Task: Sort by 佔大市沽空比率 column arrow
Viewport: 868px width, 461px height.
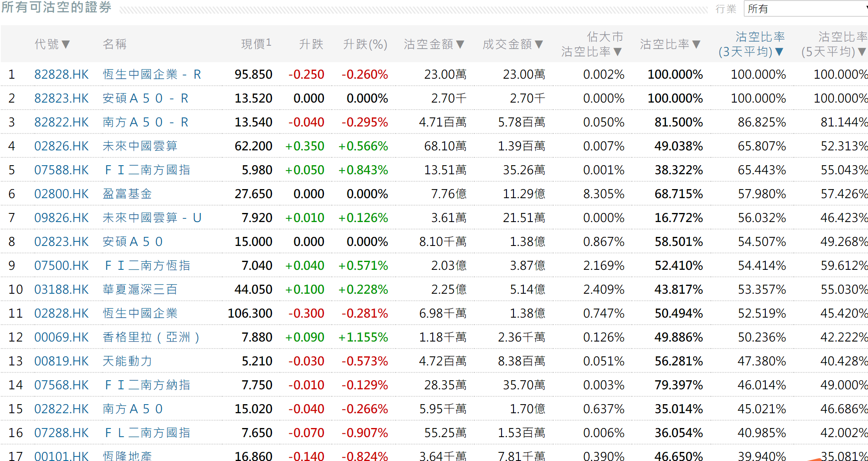Action: [617, 52]
